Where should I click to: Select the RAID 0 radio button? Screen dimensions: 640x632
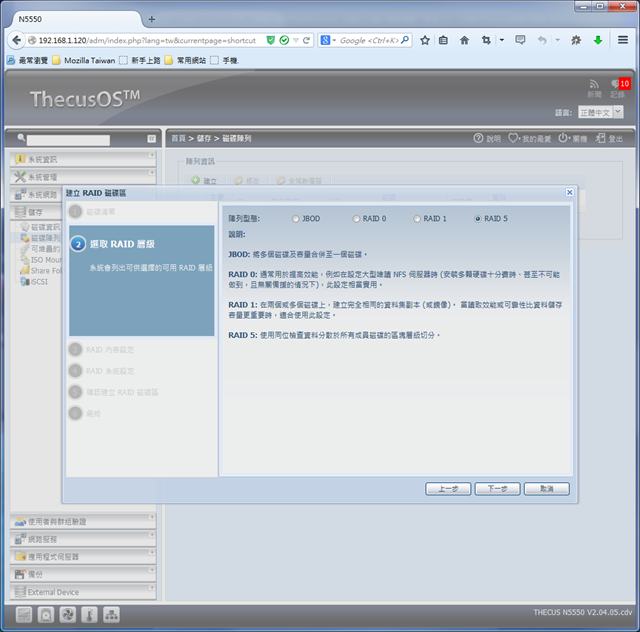coord(356,219)
